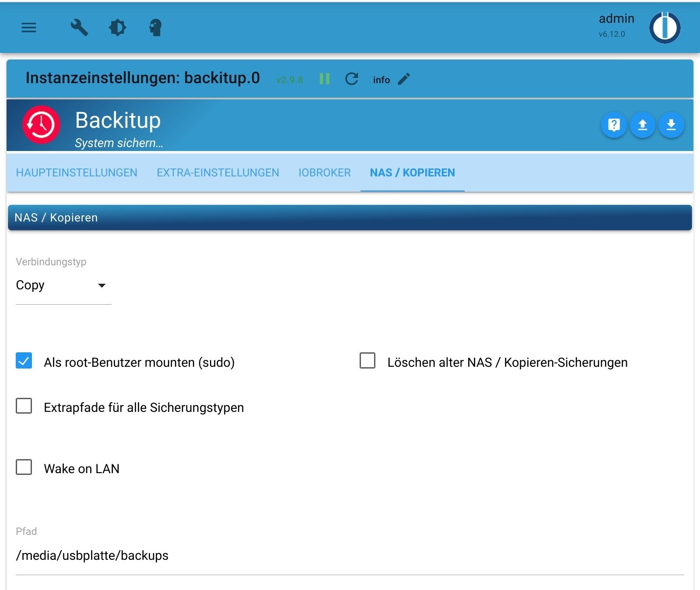
Task: Click the Instanzeinstellungen: backitup.0 title
Action: coord(143,78)
